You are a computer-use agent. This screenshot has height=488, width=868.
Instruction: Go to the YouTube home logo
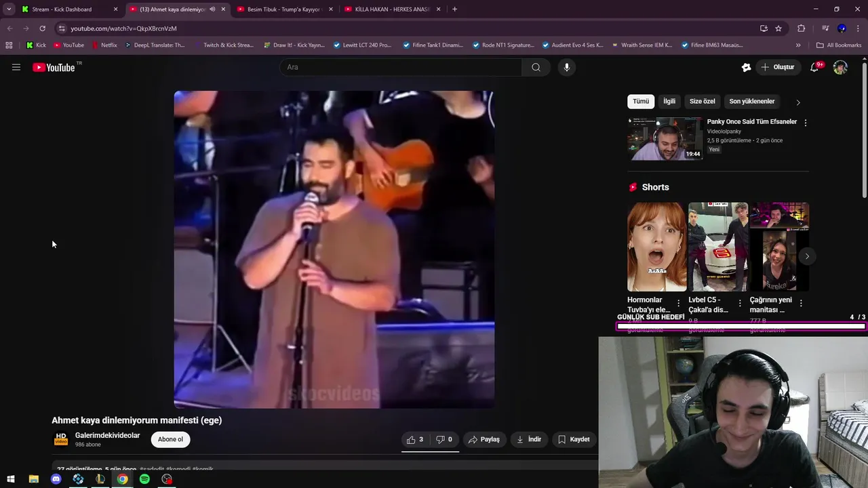(54, 67)
